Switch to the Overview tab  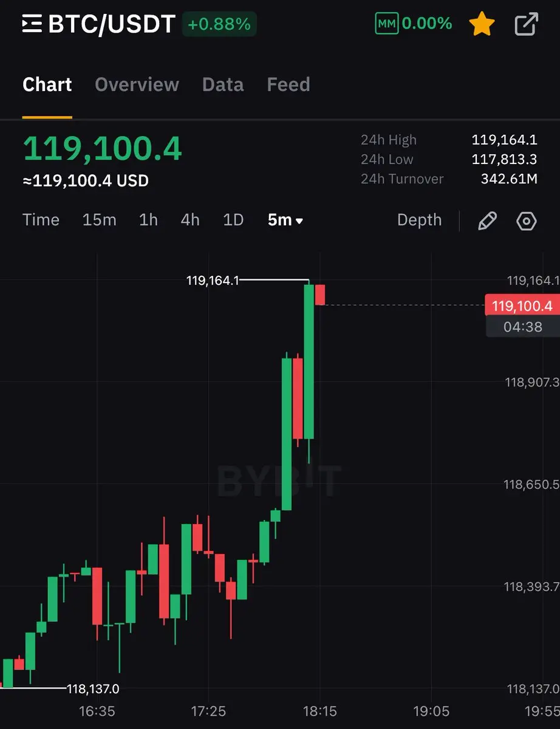(137, 84)
